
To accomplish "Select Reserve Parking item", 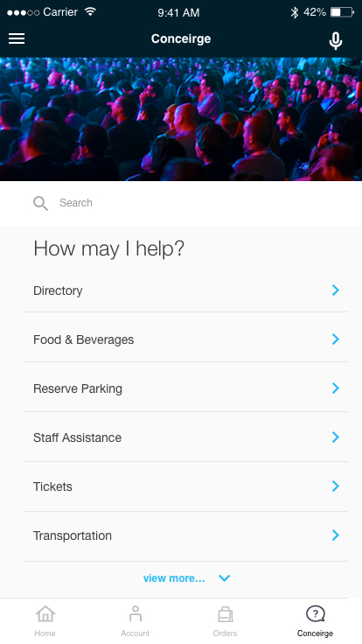I will (185, 388).
